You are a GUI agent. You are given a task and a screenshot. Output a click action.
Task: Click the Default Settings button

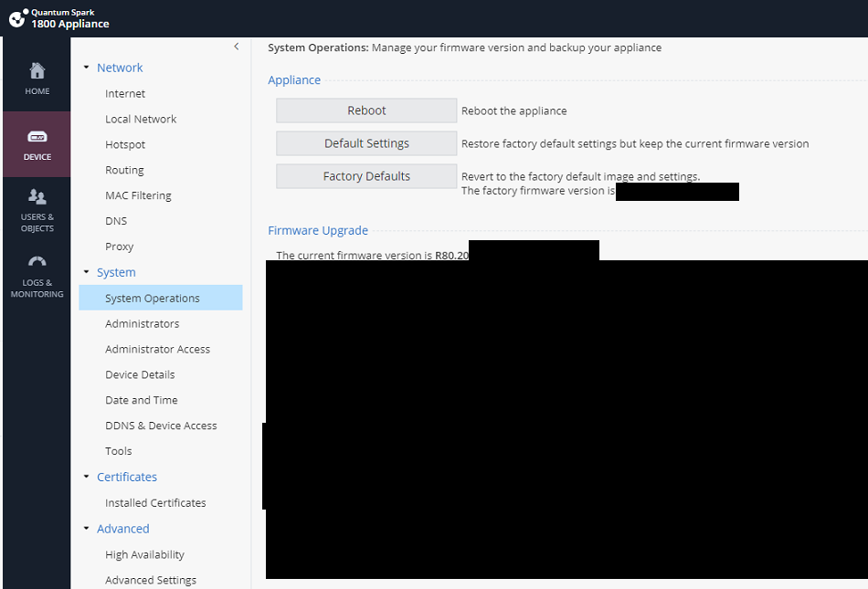tap(366, 143)
